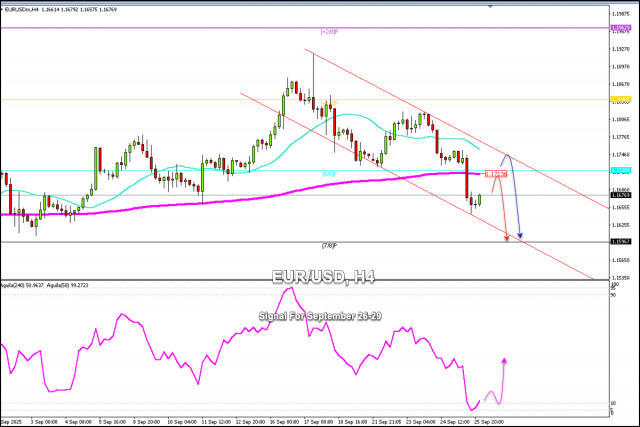Screen dimensions: 640x427
Task: Click the 5 Sep 16:00 time label
Action: coord(112,422)
